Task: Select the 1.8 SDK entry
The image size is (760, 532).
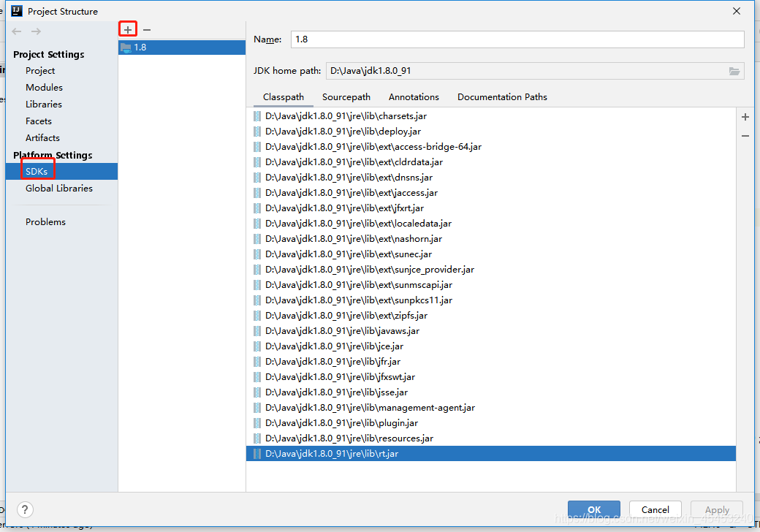Action: tap(182, 47)
